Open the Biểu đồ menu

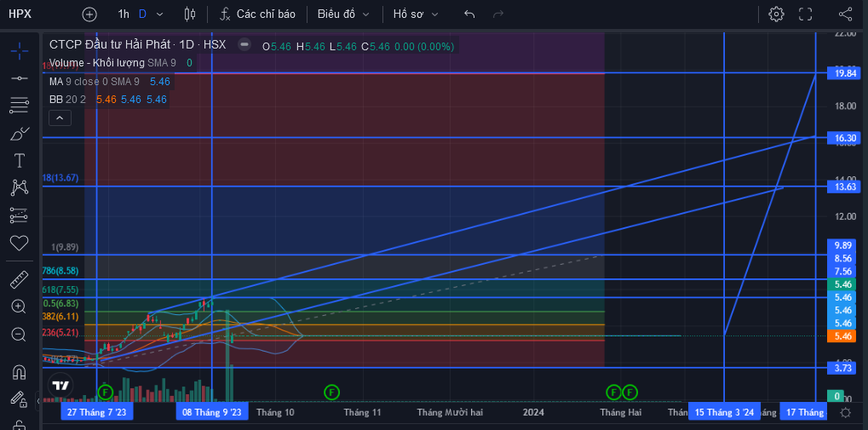[x=343, y=14]
